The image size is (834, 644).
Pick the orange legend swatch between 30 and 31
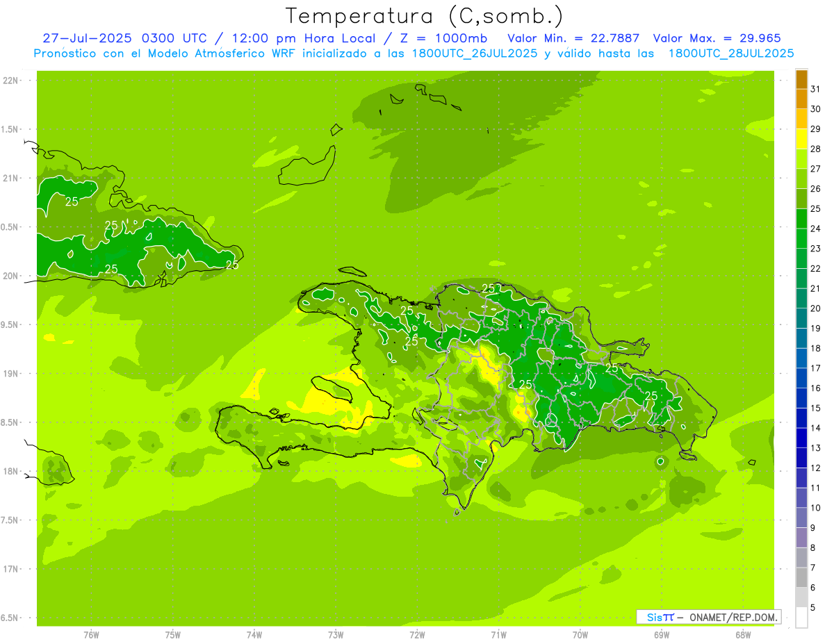pyautogui.click(x=801, y=99)
